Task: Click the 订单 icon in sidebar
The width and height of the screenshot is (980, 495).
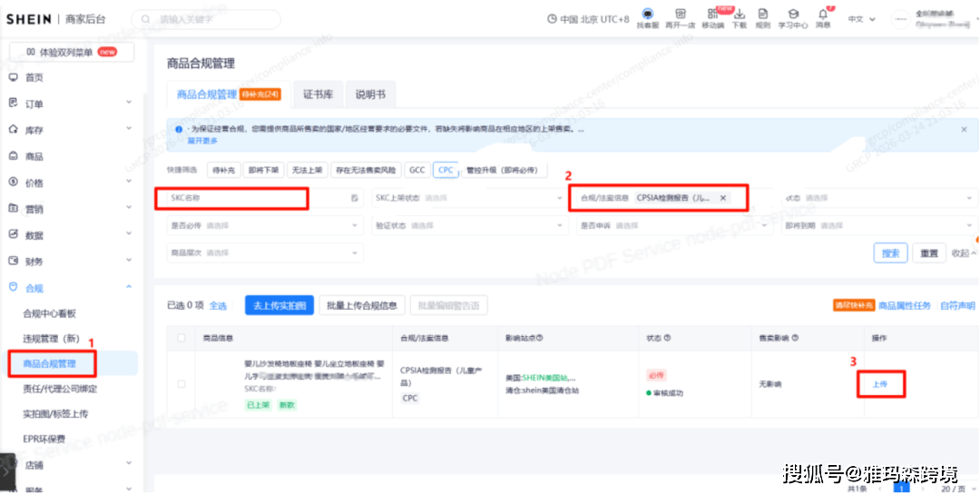Action: [13, 104]
